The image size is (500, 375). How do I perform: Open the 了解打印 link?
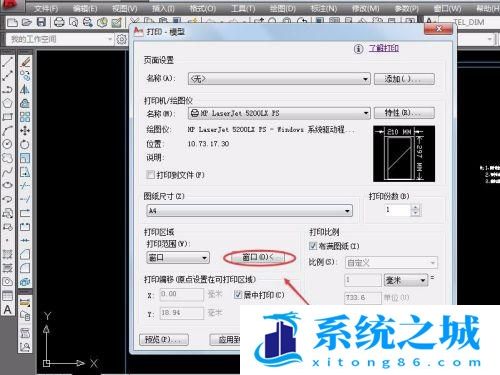coord(384,48)
